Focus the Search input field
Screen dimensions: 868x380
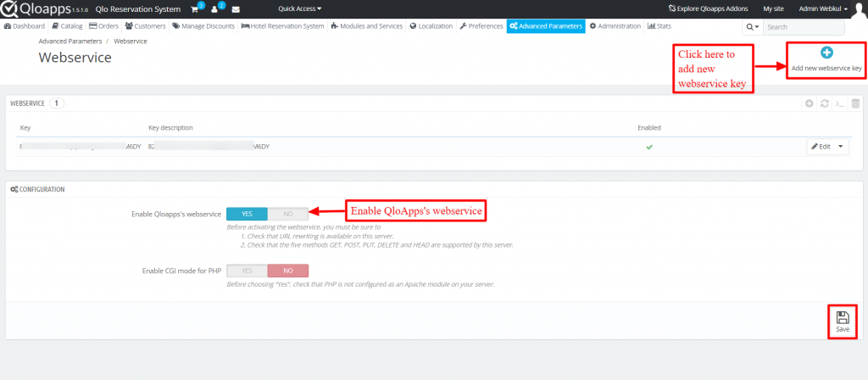pyautogui.click(x=804, y=27)
